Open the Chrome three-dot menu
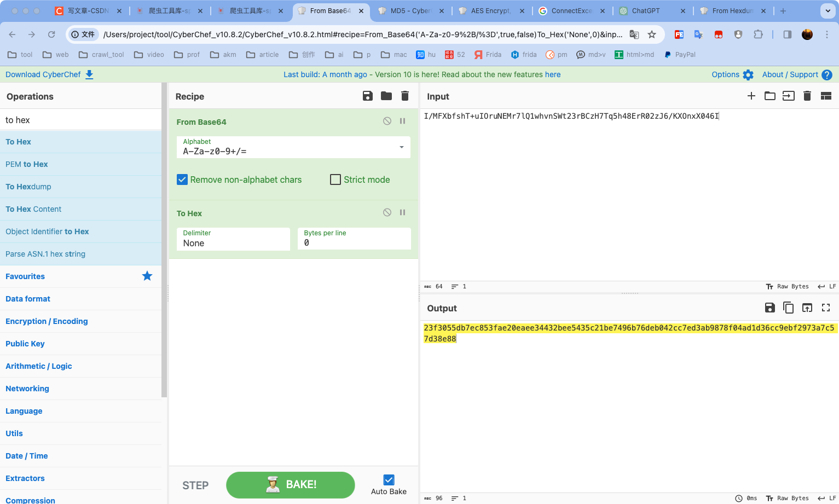 pos(827,34)
